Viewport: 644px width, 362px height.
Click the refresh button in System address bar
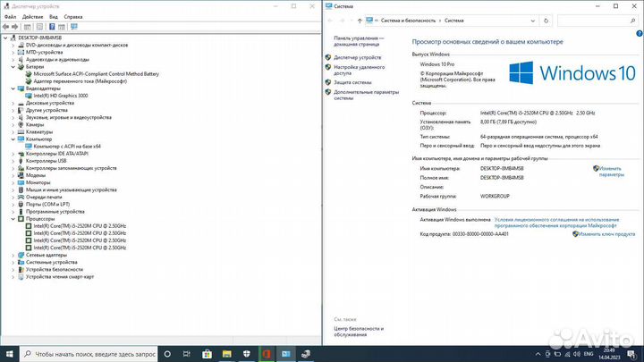coord(546,21)
